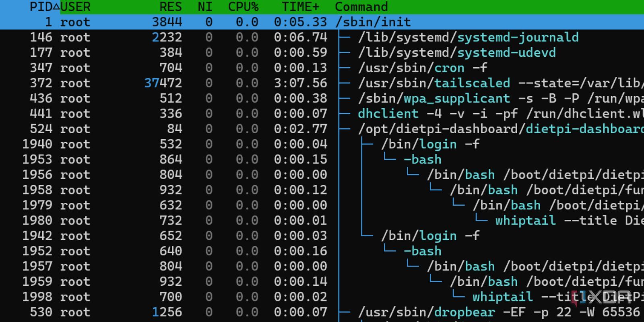644x322 pixels.
Task: Select the dropbear process row
Action: (x=322, y=312)
